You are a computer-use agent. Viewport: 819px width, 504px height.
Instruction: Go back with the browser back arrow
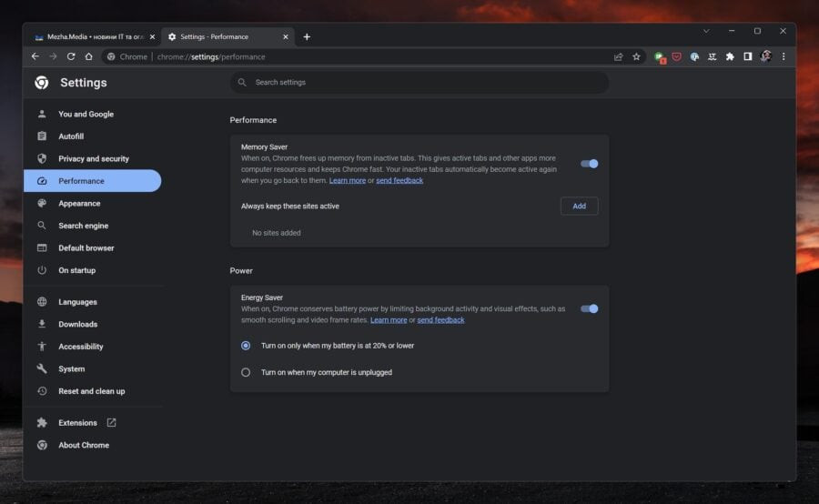point(35,56)
